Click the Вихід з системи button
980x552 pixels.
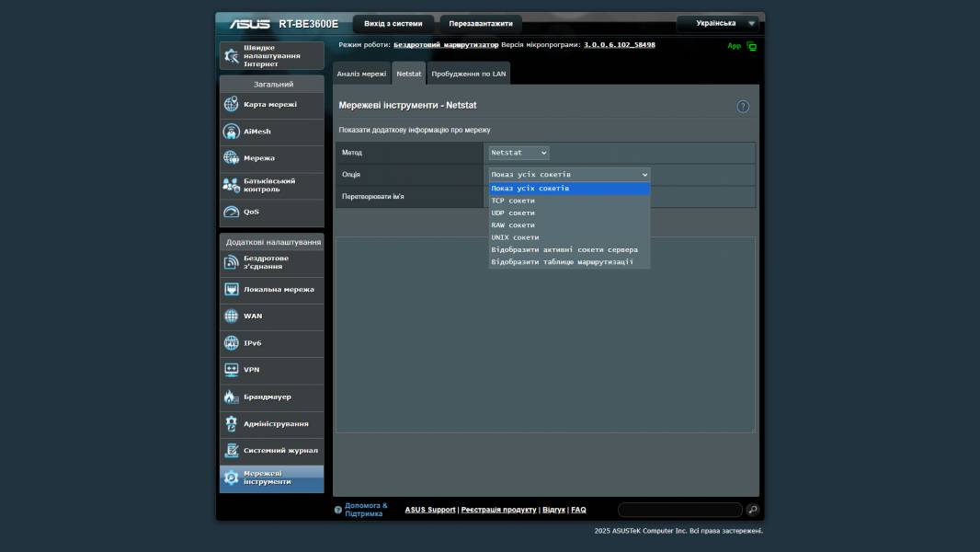click(393, 24)
